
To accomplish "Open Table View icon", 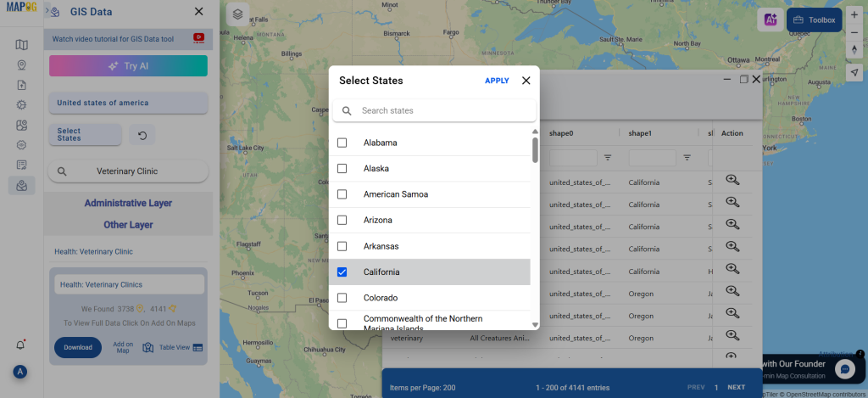I will pyautogui.click(x=198, y=348).
